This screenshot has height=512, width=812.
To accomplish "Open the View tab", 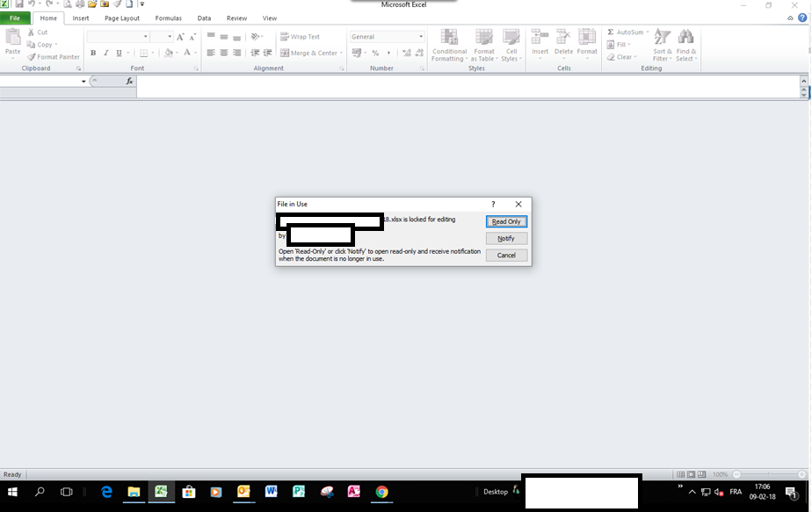I will 269,18.
